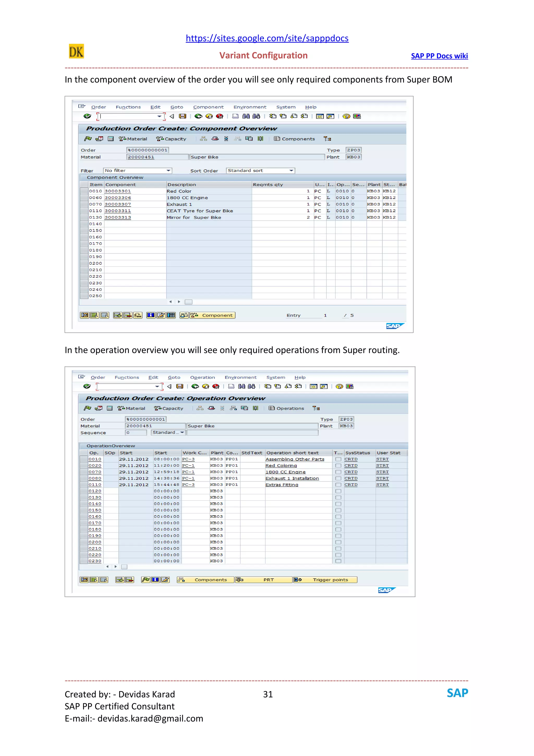Open command field dropdown in Operation Overview
This screenshot has width=534, height=756.
tap(157, 386)
